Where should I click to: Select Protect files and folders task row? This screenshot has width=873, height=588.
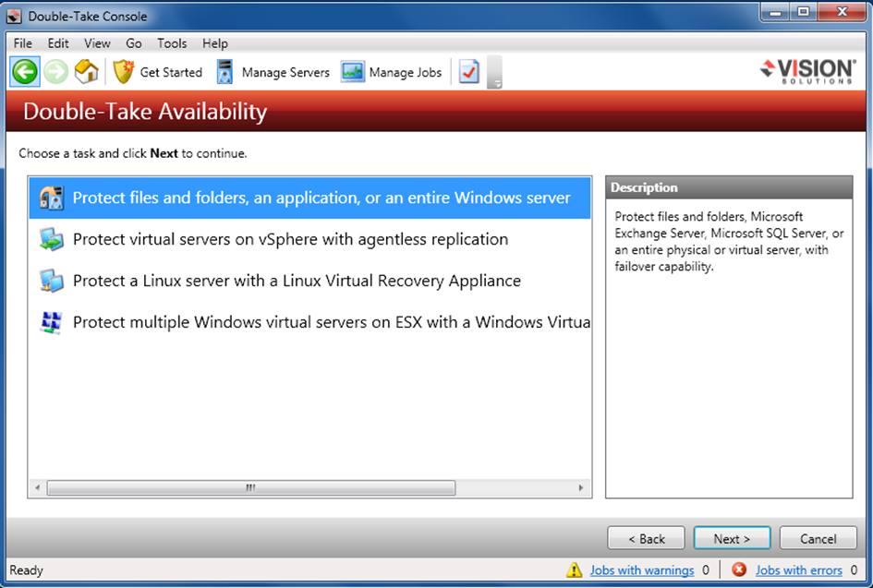click(x=309, y=198)
